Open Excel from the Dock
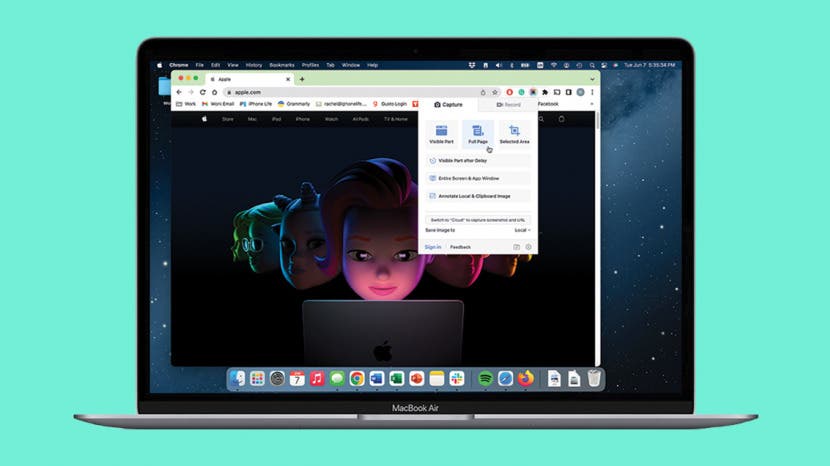Image resolution: width=830 pixels, height=466 pixels. click(x=396, y=378)
